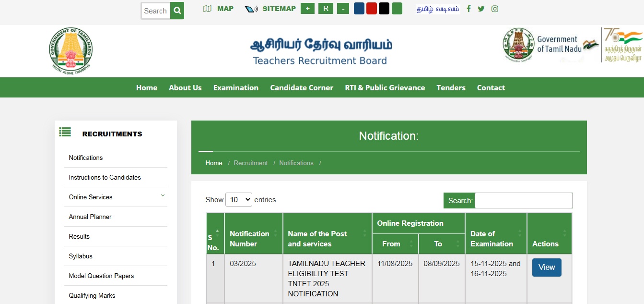Open the Facebook page icon

point(468,9)
